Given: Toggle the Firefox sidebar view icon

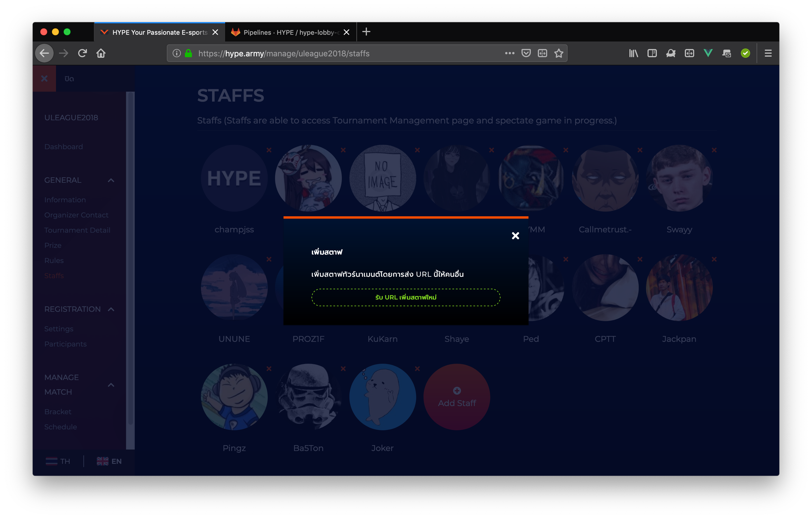Looking at the screenshot, I should [x=652, y=53].
